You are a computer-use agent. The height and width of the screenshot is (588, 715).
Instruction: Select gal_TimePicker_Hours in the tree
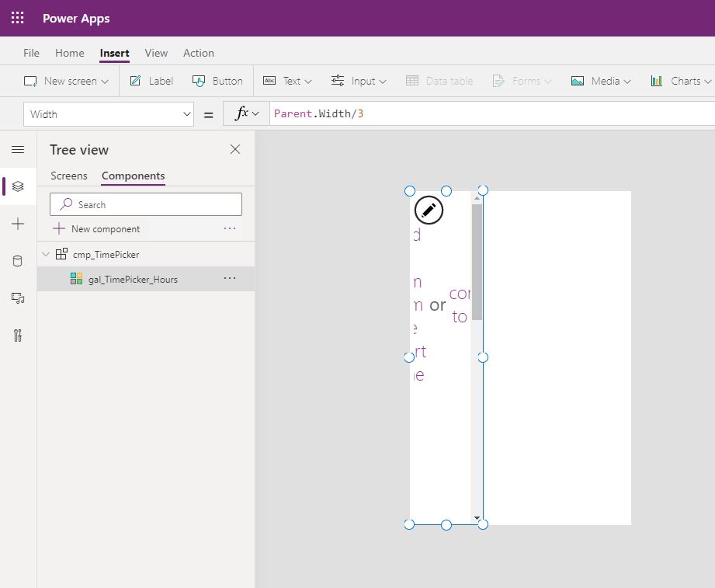(x=133, y=279)
